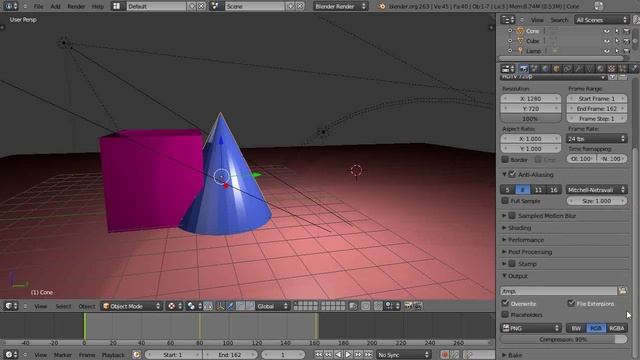Open the No Sync dropdown
Image resolution: width=640 pixels, height=360 pixels.
[403, 355]
